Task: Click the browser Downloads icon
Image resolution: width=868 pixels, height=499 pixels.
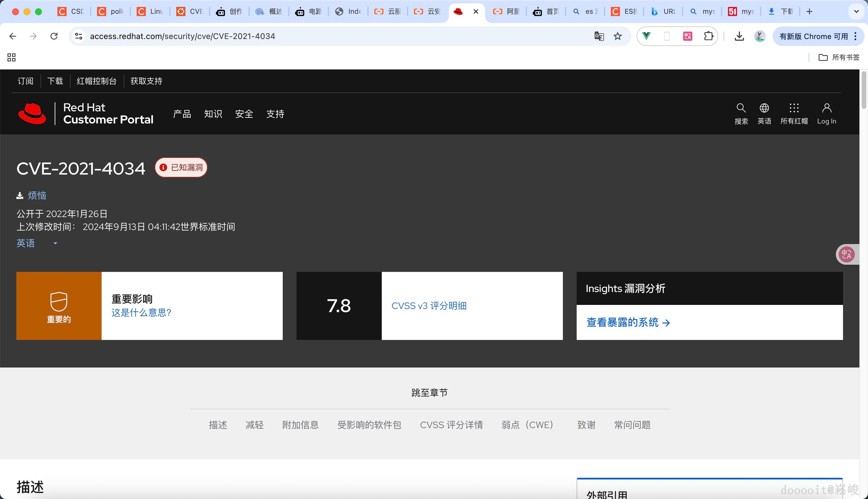Action: pos(739,36)
